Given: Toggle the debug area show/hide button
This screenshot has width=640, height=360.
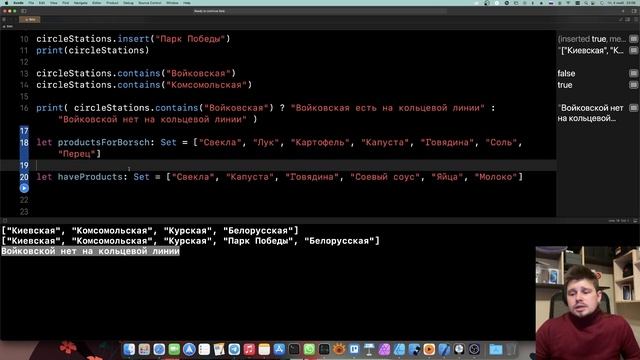Looking at the screenshot, I should pos(636,220).
